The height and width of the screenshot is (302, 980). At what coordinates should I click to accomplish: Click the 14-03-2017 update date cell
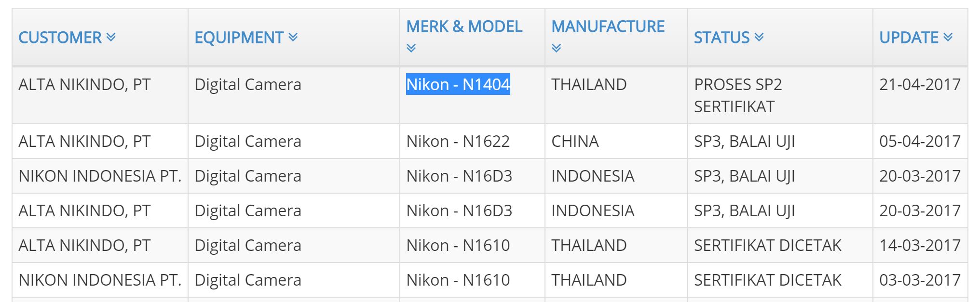(920, 246)
